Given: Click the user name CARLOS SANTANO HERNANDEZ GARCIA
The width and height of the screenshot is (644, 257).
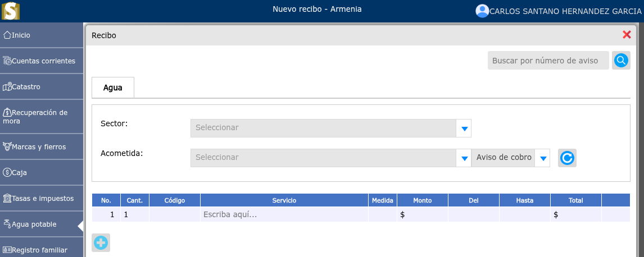Looking at the screenshot, I should point(565,11).
